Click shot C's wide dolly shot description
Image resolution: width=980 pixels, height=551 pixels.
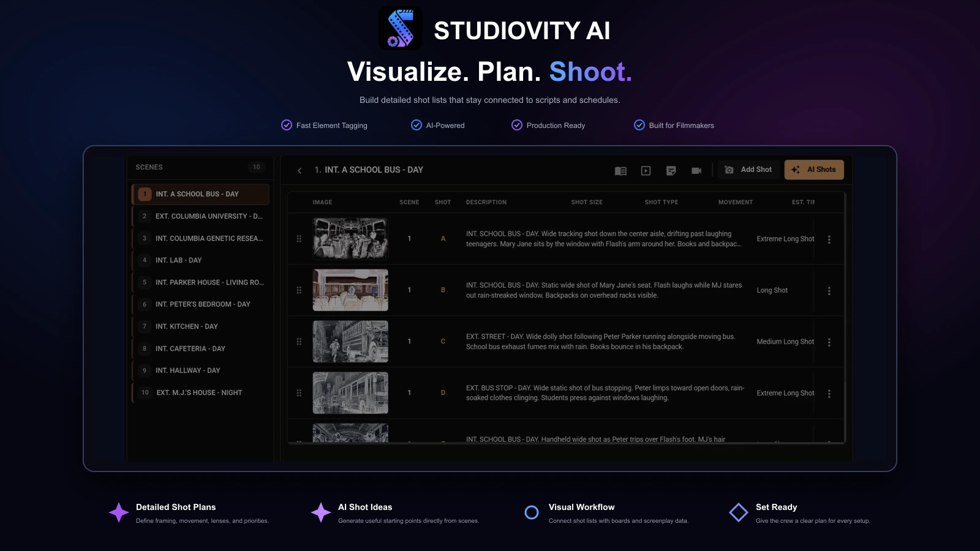[x=601, y=342]
